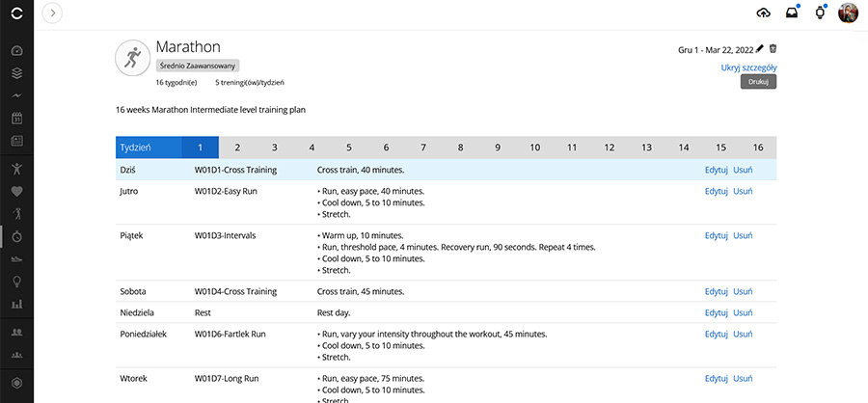Open the watch devices icon
The height and width of the screenshot is (403, 868).
(x=820, y=13)
